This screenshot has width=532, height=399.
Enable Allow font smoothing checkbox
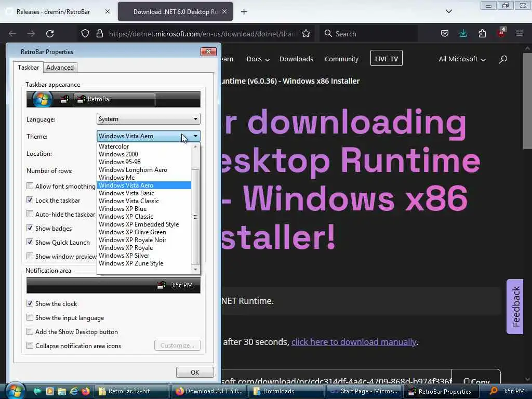[x=30, y=186]
